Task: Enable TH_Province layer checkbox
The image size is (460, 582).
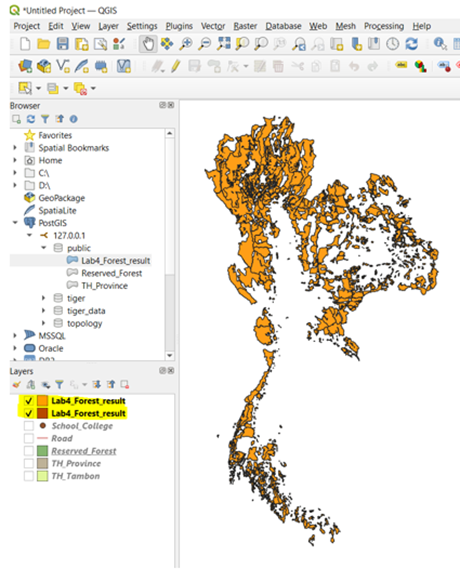Action: (29, 463)
